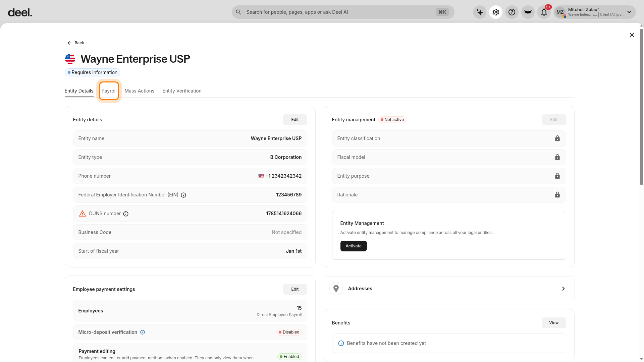This screenshot has height=362, width=644.
Task: Toggle hide-values eye icon in header
Action: coord(528,12)
